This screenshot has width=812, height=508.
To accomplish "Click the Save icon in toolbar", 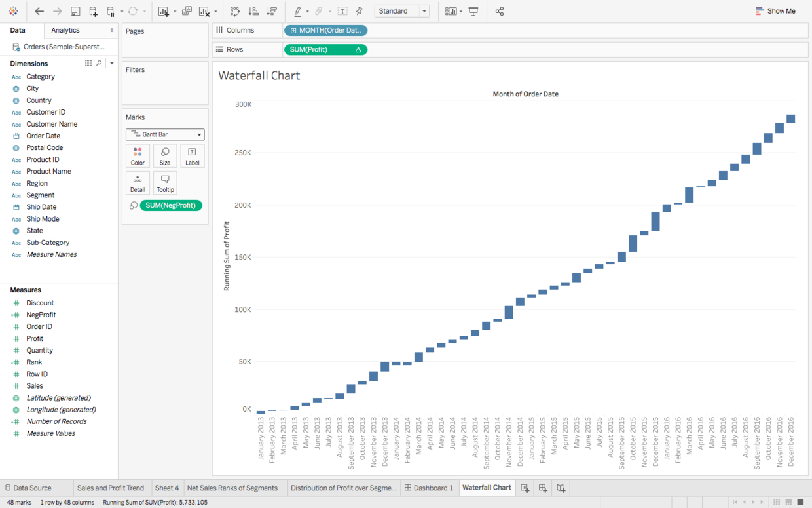I will tap(75, 11).
